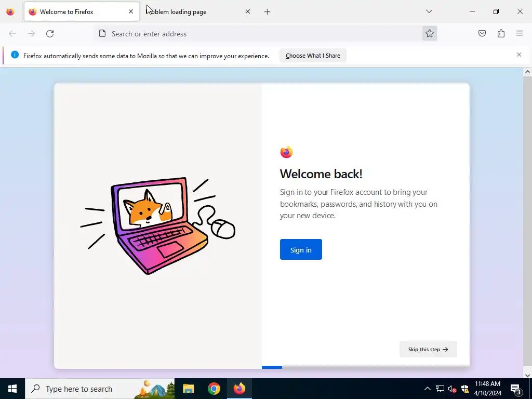Viewport: 532px width, 399px height.
Task: Save page to Pocket
Action: click(x=482, y=33)
